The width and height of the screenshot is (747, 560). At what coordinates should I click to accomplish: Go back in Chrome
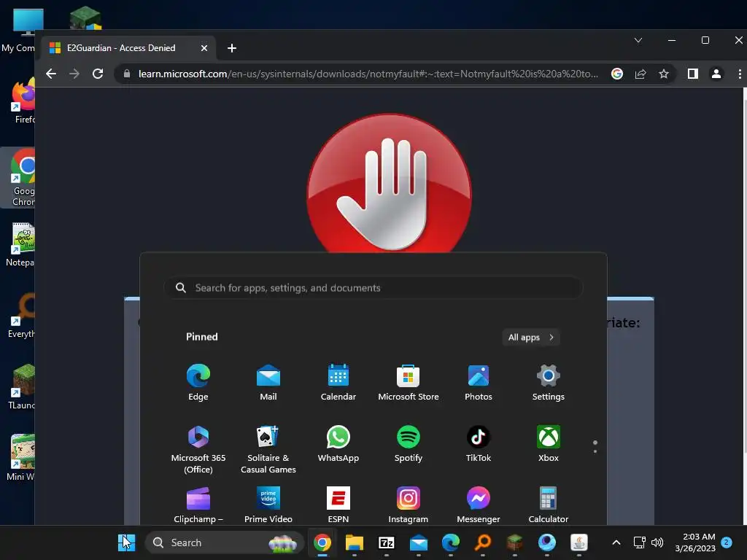coord(51,74)
